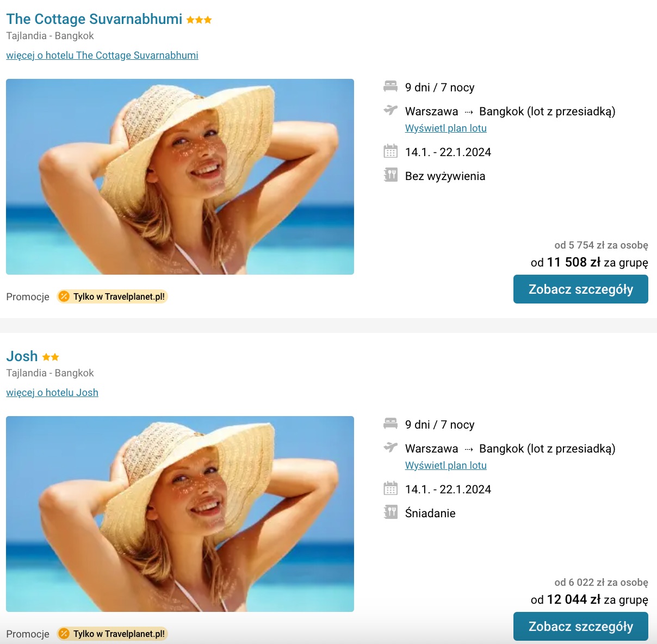Click the percent promo icon in first offer
Screen dimensions: 657x644
click(x=64, y=296)
